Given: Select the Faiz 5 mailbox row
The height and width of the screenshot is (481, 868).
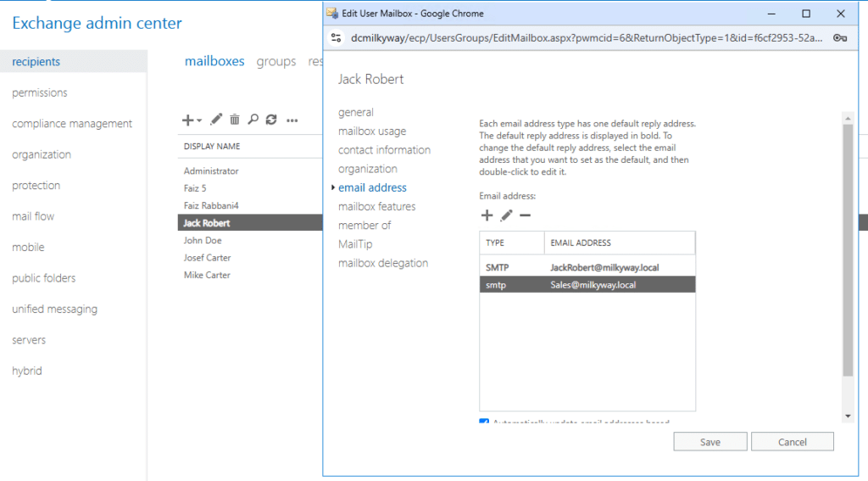Looking at the screenshot, I should click(x=250, y=188).
